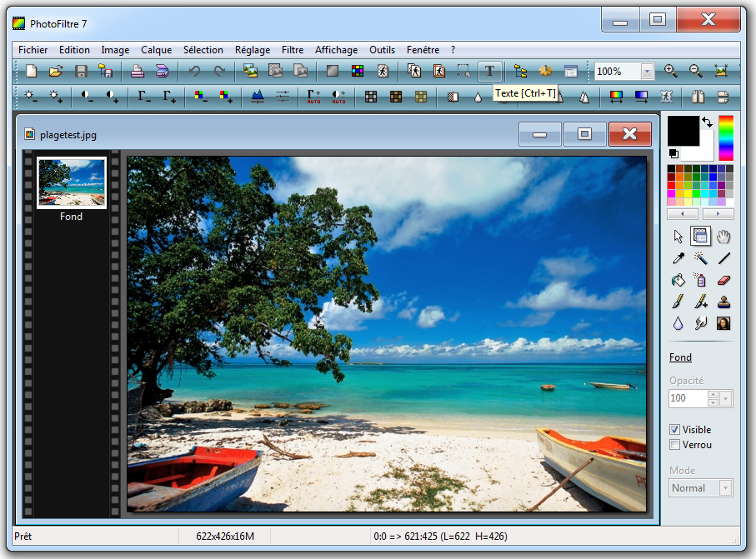Choose the Pipette eyedropper tool
Image resolution: width=756 pixels, height=559 pixels.
tap(678, 258)
